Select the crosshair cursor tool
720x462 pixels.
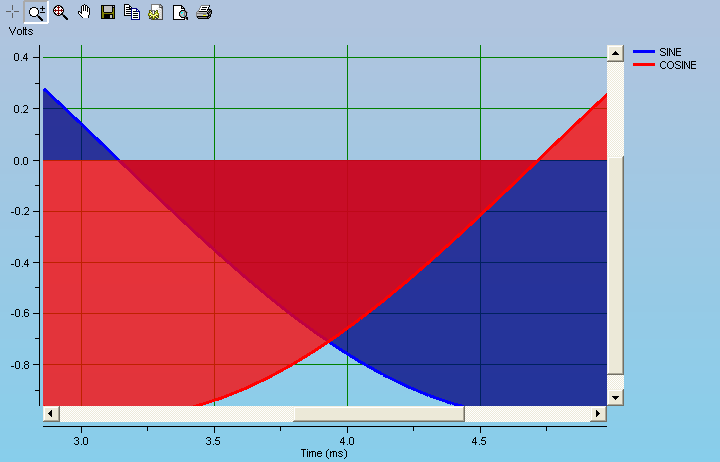13,13
